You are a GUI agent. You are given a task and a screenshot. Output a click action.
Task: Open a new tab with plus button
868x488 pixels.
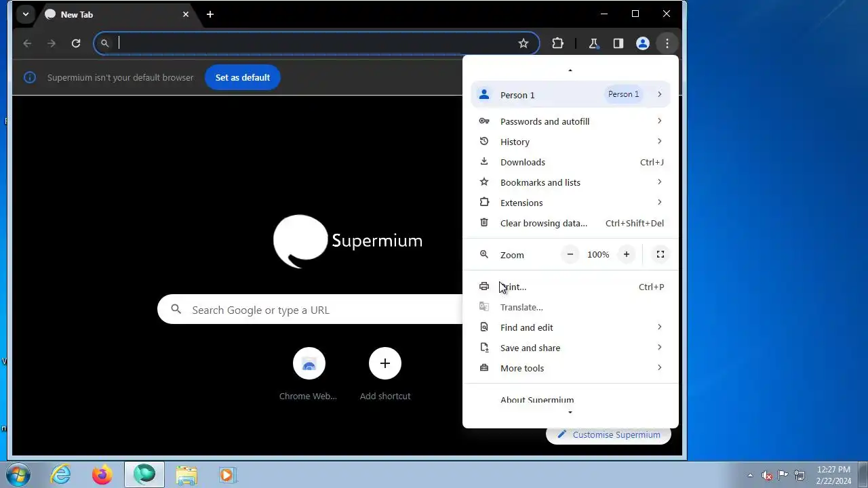(210, 14)
